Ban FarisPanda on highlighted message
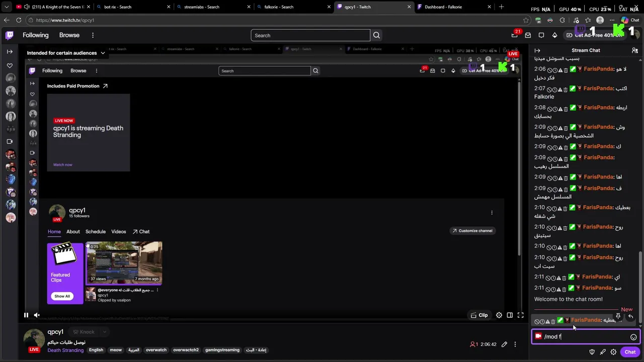 (537, 322)
